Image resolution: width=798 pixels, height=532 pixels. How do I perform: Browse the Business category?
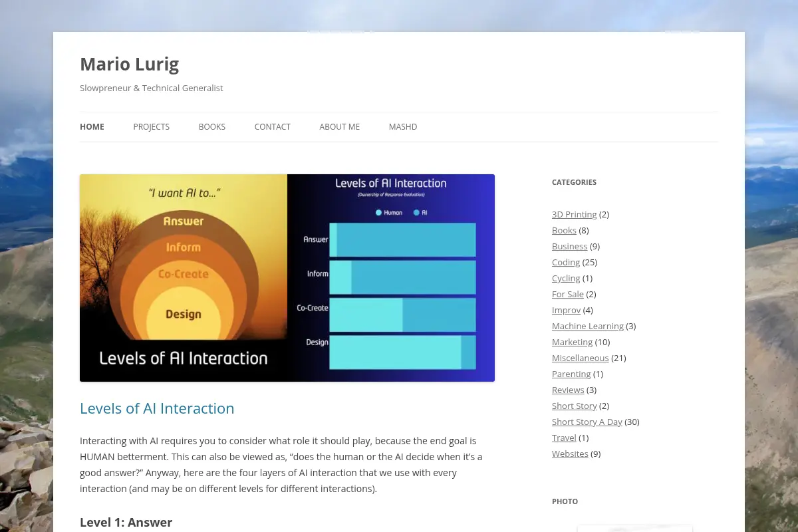569,246
